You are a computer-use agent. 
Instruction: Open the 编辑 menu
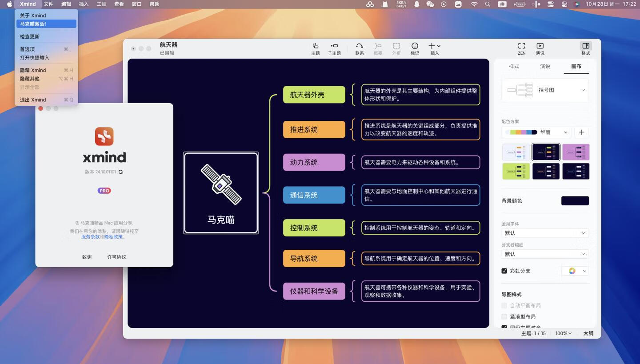(x=66, y=4)
